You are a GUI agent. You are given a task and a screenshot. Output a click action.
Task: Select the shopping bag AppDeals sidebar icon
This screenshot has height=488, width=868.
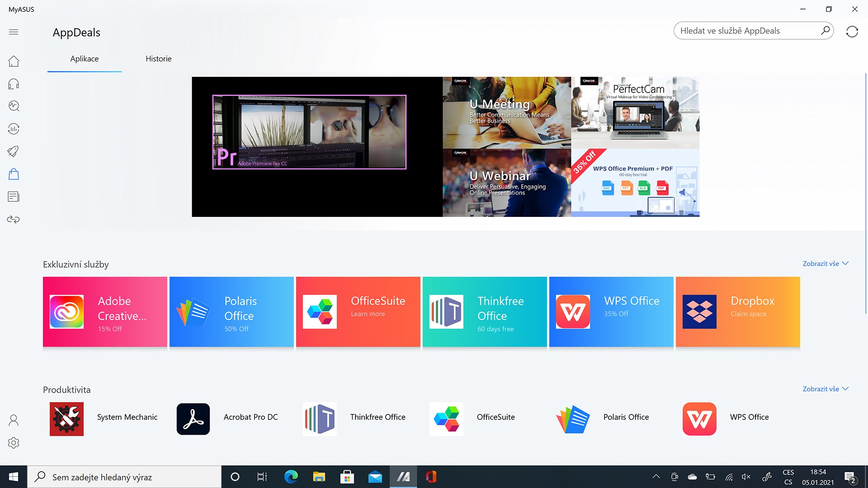(14, 174)
